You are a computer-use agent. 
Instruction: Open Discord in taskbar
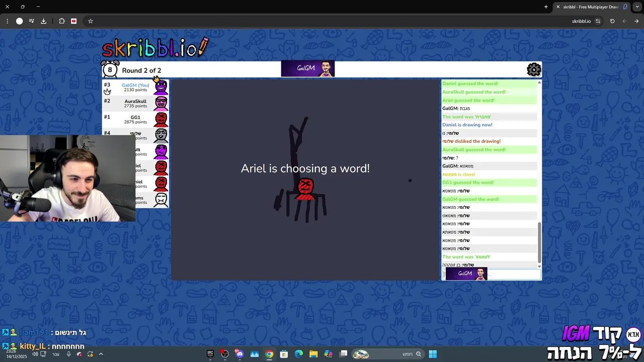(239, 354)
